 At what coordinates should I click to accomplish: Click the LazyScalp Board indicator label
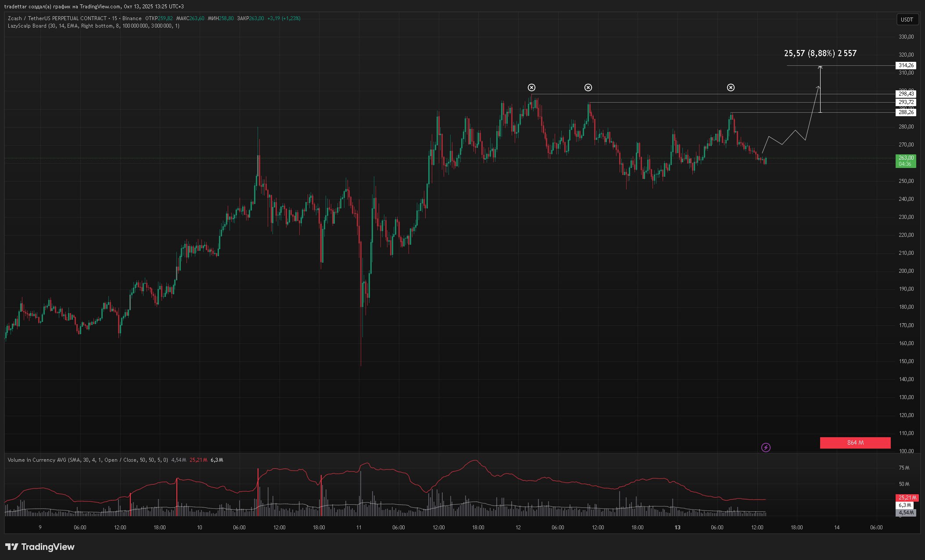coord(93,26)
